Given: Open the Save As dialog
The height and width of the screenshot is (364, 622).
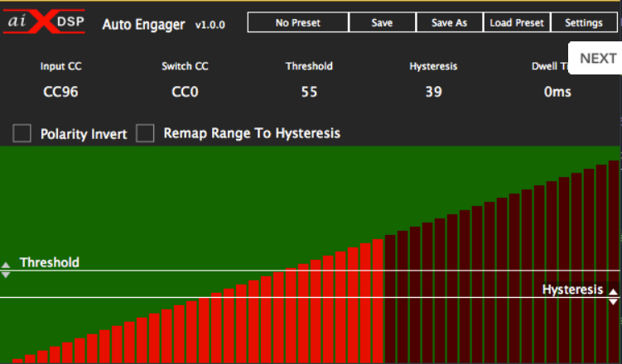Looking at the screenshot, I should pyautogui.click(x=449, y=22).
